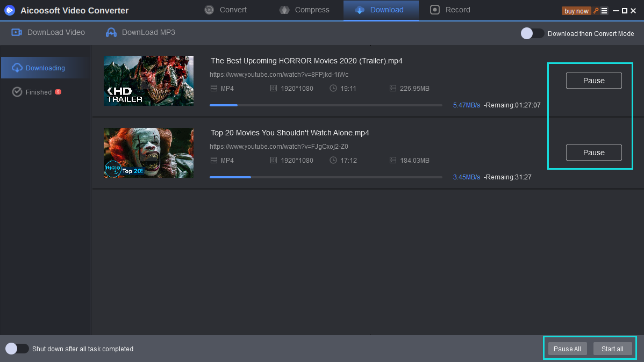This screenshot has height=362, width=644.
Task: Toggle Download then Convert Mode switch
Action: (x=532, y=33)
